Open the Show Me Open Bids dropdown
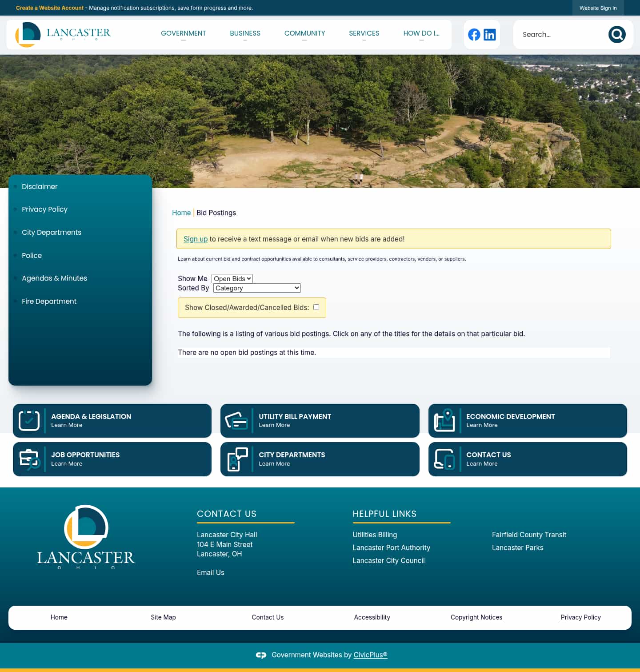 232,278
